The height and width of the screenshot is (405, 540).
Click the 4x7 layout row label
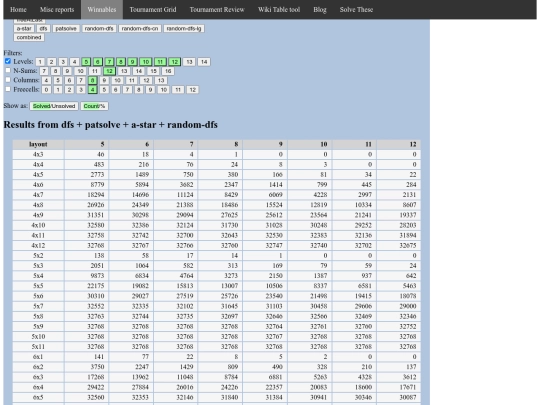coord(38,195)
